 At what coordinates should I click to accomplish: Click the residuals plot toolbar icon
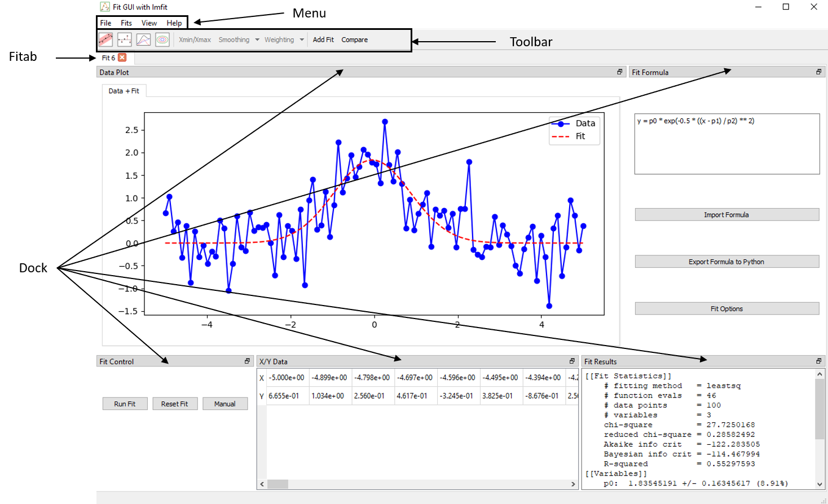pyautogui.click(x=125, y=39)
